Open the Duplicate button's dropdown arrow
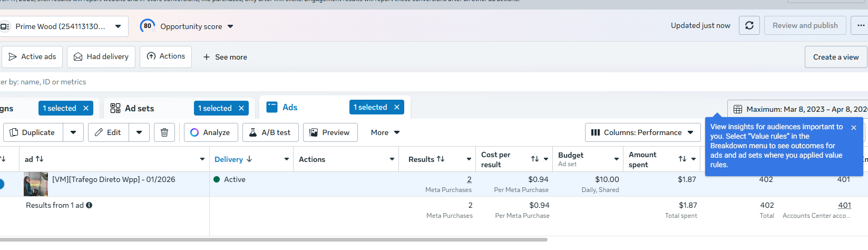The height and width of the screenshot is (250, 868). [x=73, y=132]
